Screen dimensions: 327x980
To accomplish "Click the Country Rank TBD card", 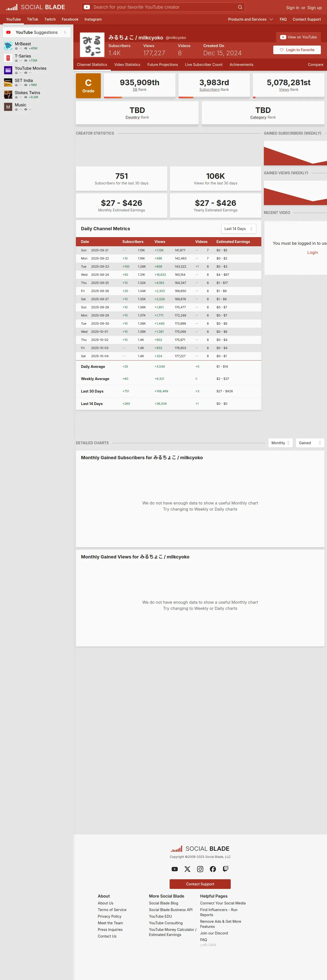I will pos(137,113).
